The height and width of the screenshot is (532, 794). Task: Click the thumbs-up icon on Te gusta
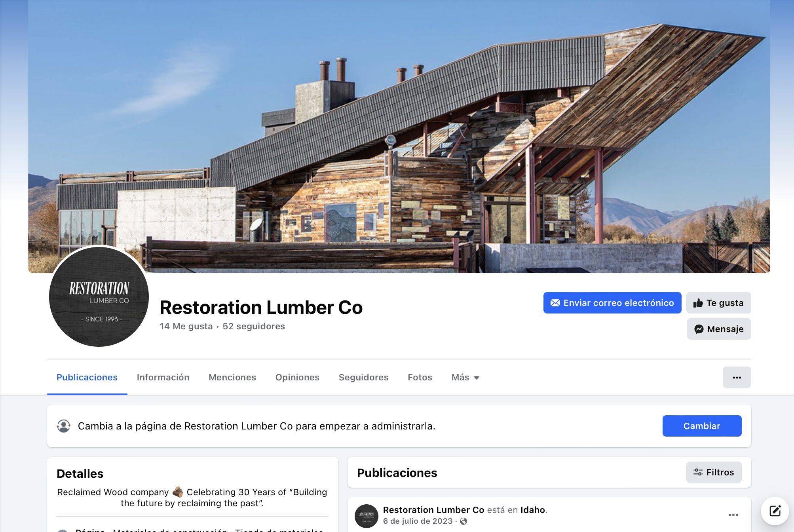point(698,303)
